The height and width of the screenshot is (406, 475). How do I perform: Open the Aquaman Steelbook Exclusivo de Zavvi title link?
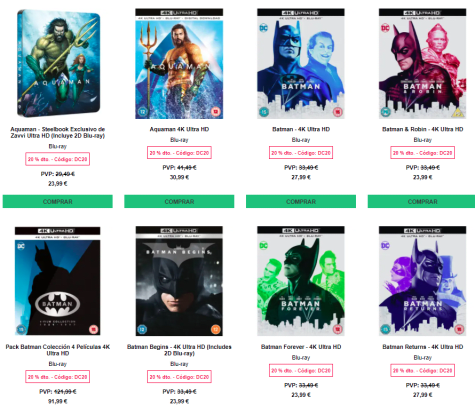58,132
